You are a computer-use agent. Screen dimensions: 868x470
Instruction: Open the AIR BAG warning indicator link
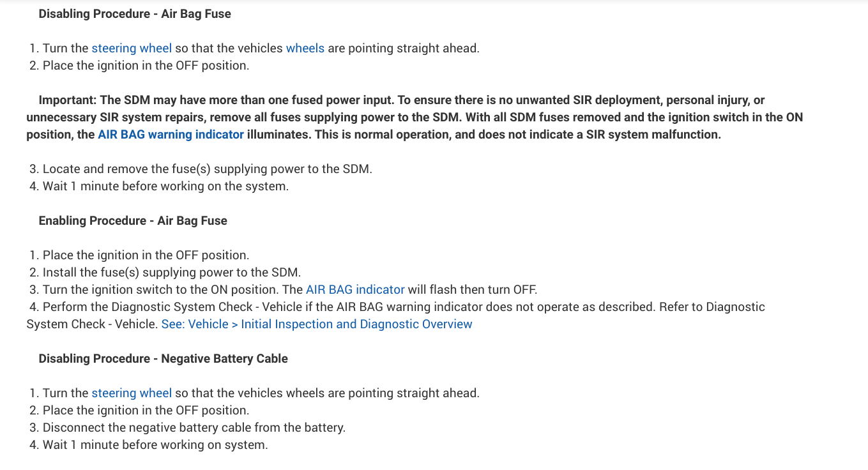(x=171, y=134)
